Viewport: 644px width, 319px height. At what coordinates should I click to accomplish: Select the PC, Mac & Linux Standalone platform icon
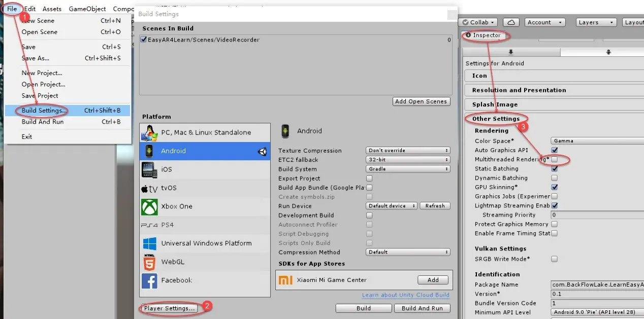coord(149,132)
